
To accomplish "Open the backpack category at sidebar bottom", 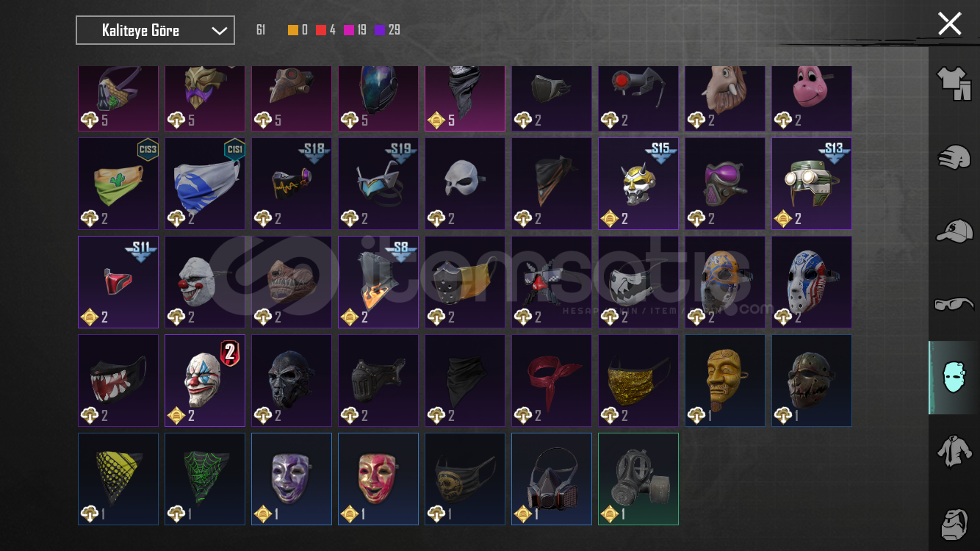I will pyautogui.click(x=954, y=522).
